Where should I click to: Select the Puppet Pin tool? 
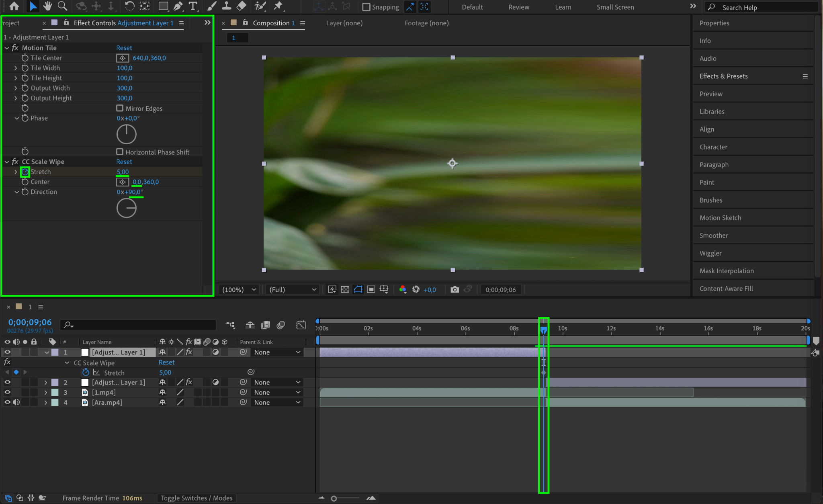click(278, 6)
